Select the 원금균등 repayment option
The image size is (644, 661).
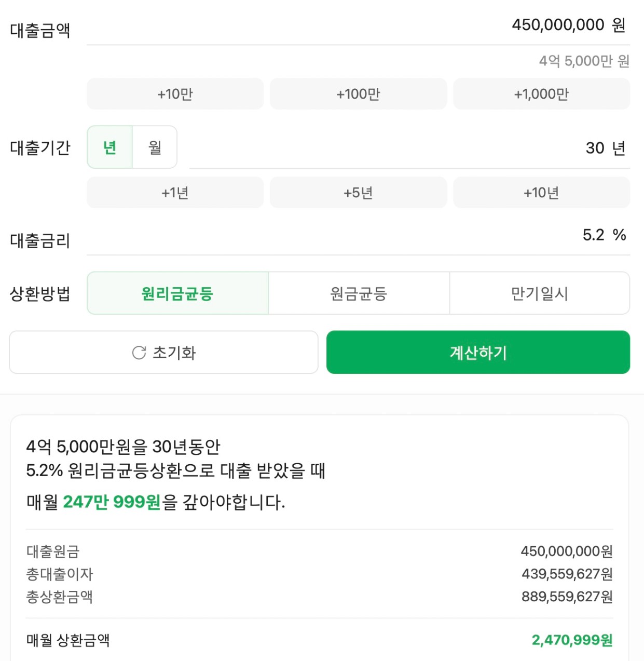[359, 293]
